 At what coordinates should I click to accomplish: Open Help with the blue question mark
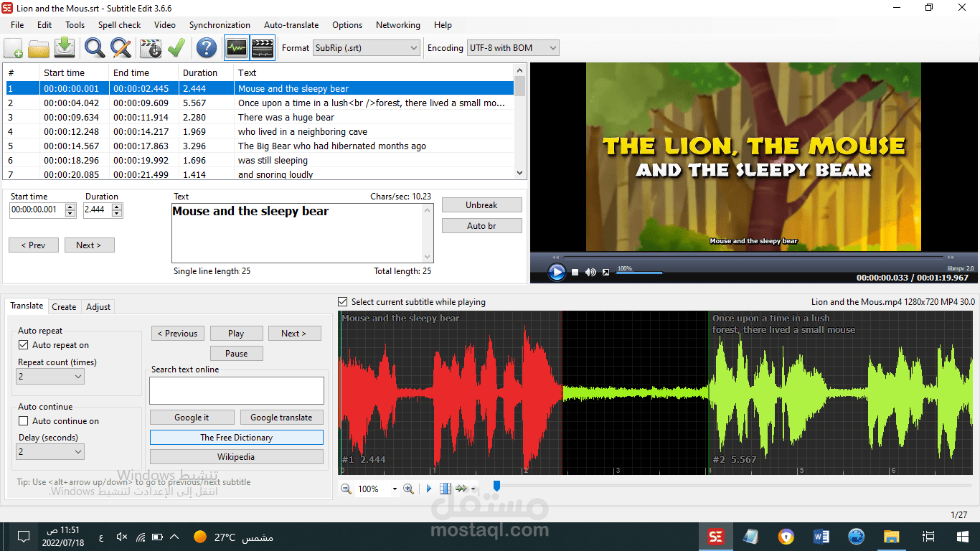pos(207,48)
